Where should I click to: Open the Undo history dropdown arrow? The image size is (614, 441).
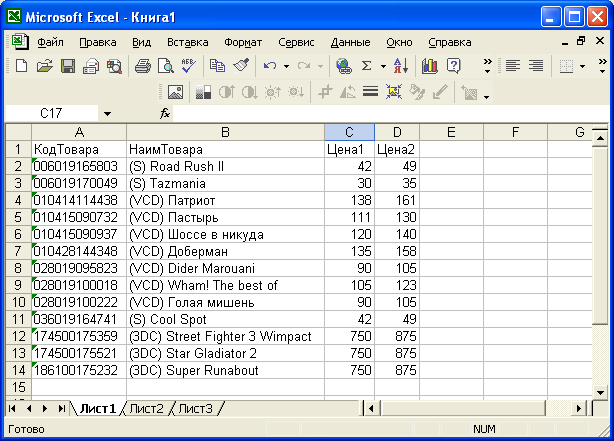286,66
